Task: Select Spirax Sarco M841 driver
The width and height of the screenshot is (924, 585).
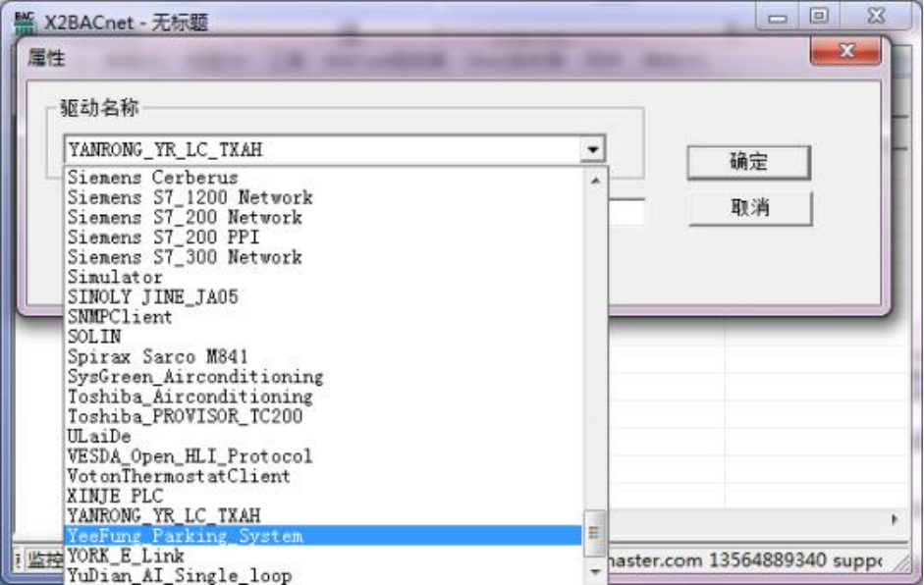Action: click(323, 357)
